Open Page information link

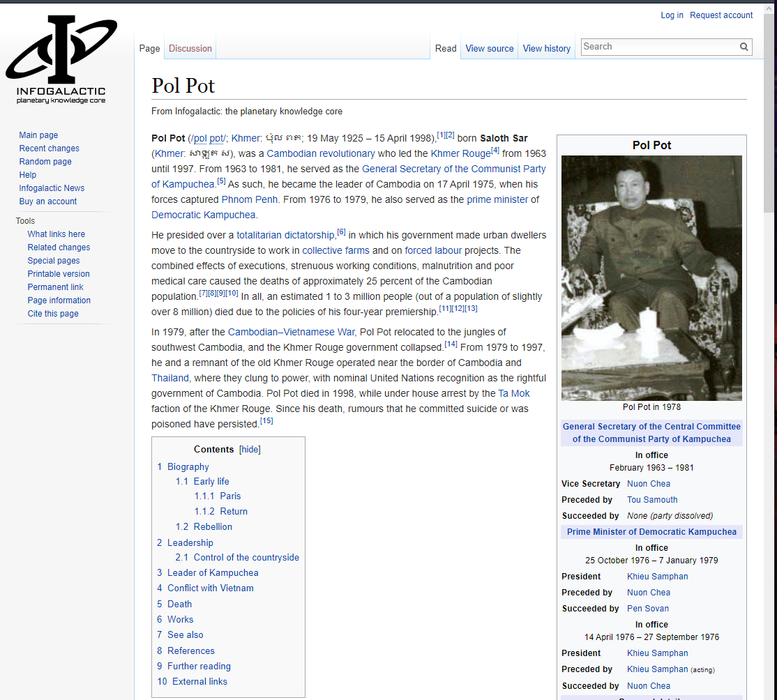coord(59,300)
